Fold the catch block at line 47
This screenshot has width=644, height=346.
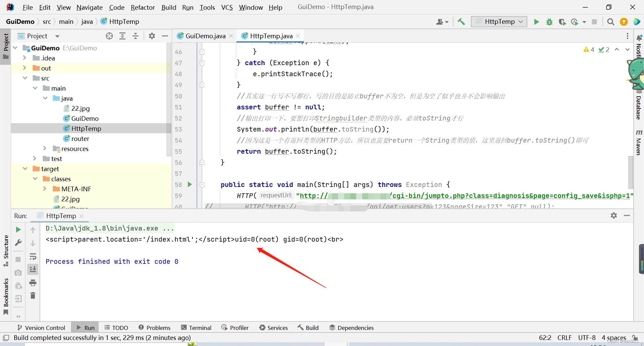(202, 63)
